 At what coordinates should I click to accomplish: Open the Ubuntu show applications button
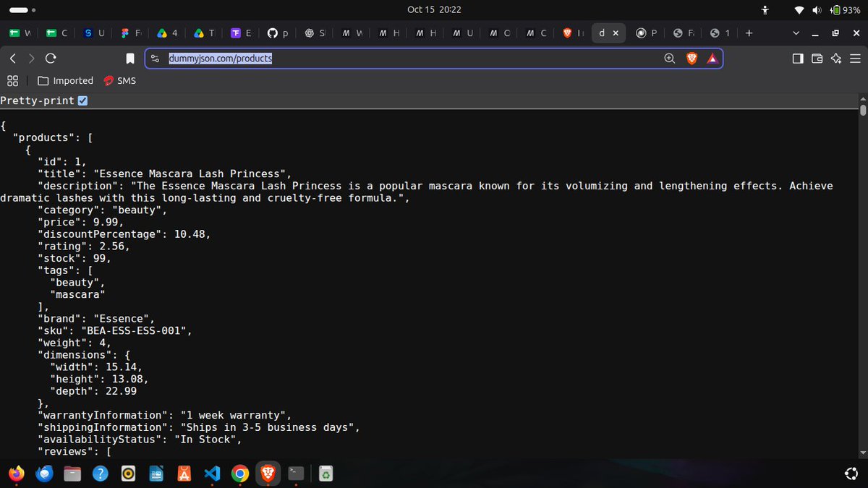click(851, 474)
